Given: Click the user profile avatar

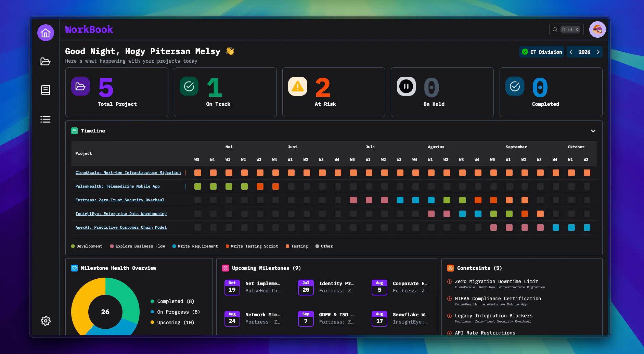Looking at the screenshot, I should (x=597, y=30).
